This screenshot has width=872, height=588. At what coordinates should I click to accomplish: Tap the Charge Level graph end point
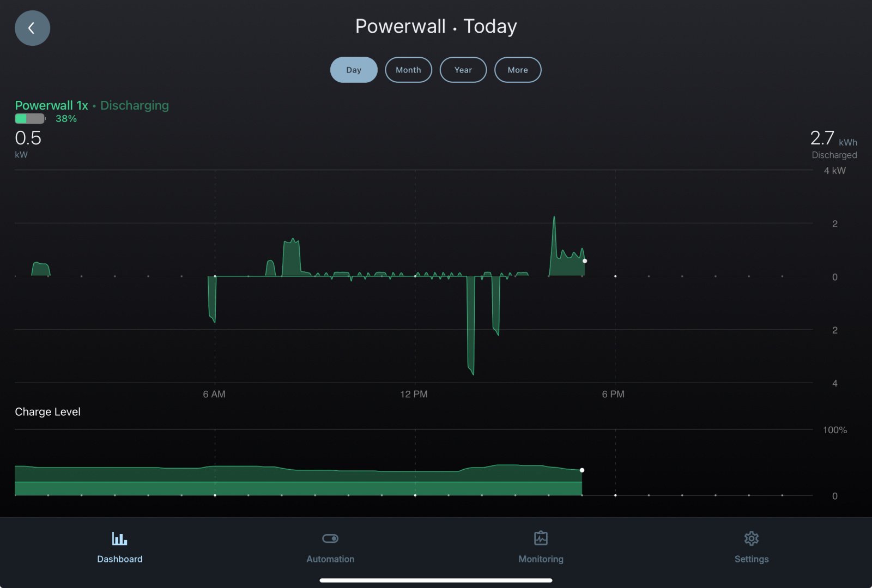pos(582,470)
